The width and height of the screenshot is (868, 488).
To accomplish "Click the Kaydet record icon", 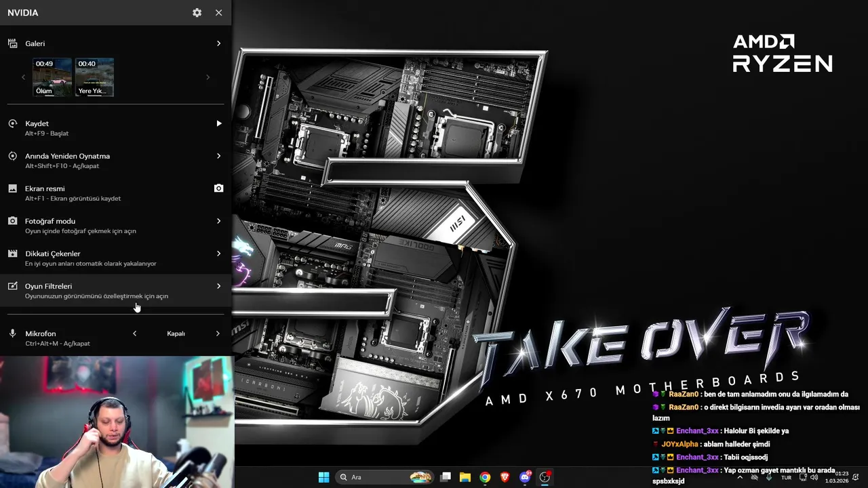I will pyautogui.click(x=12, y=123).
